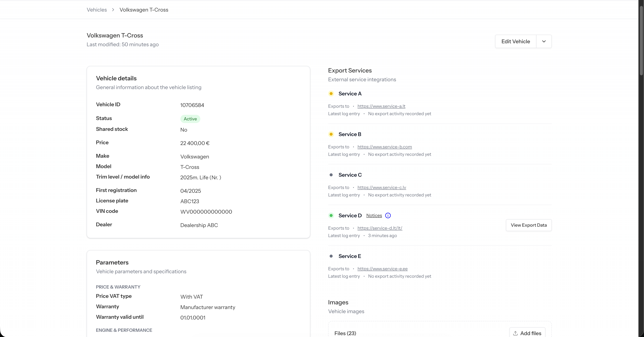Viewport: 644px width, 337px height.
Task: Click the Service C heading
Action: tap(350, 175)
